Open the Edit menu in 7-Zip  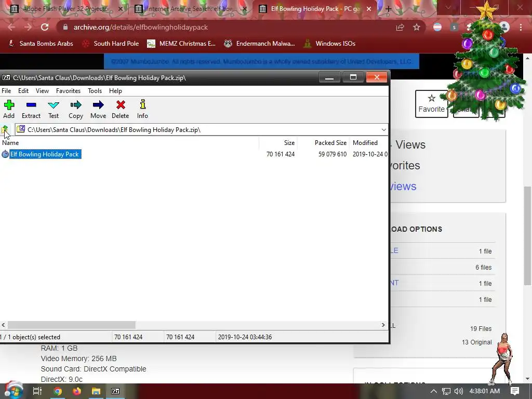click(x=23, y=91)
